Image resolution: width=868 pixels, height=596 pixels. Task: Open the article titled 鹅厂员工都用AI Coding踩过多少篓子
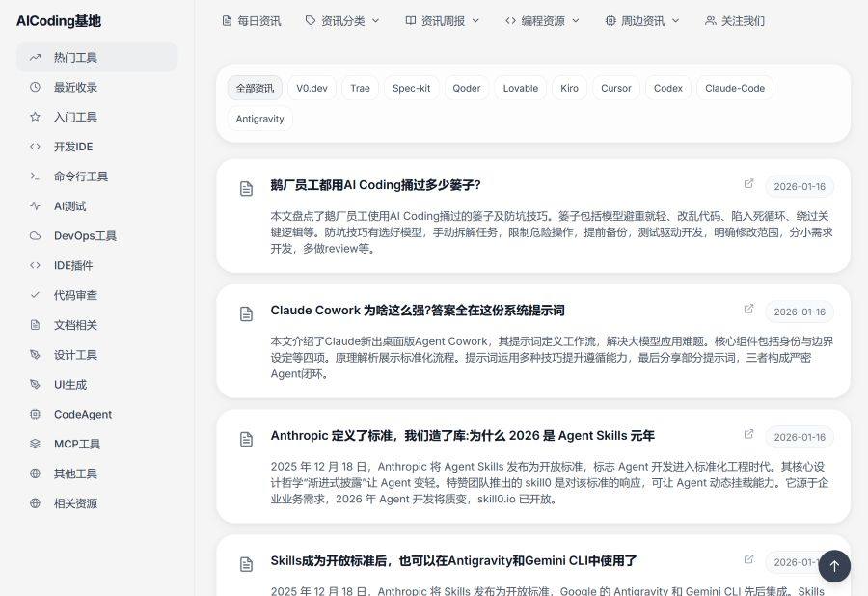click(375, 185)
